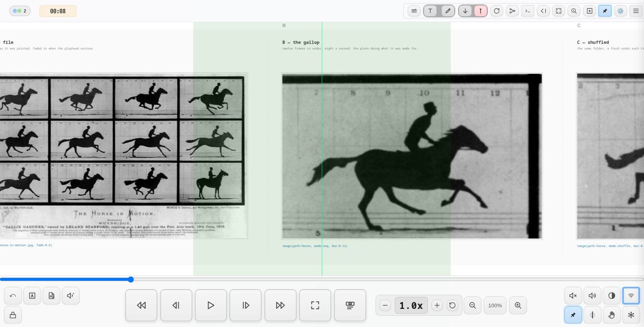Screen dimensions: 644x327
Task: Select the pink text-cursor mode toggle
Action: click(480, 11)
